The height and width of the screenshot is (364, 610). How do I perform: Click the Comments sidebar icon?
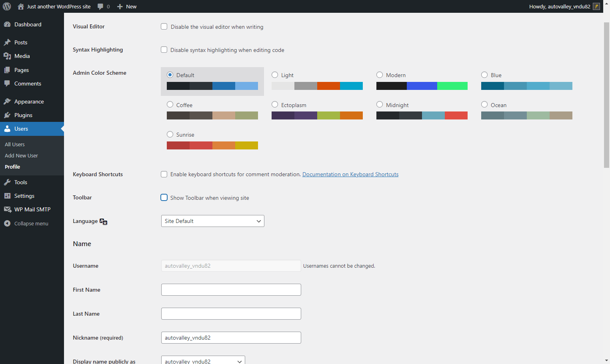click(x=7, y=84)
